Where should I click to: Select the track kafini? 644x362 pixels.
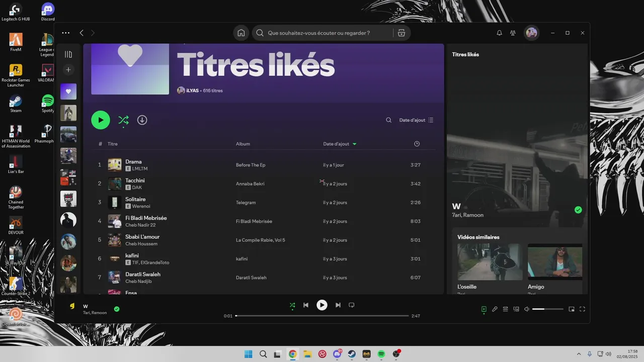click(x=132, y=255)
